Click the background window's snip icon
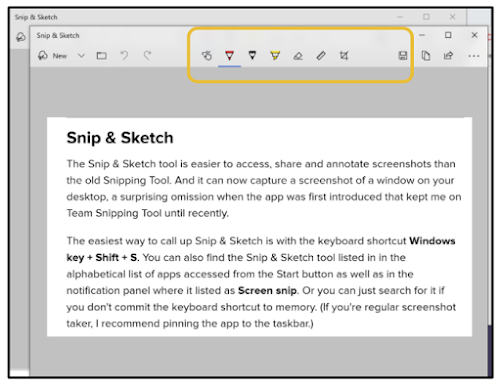The width and height of the screenshot is (501, 387). pyautogui.click(x=21, y=37)
